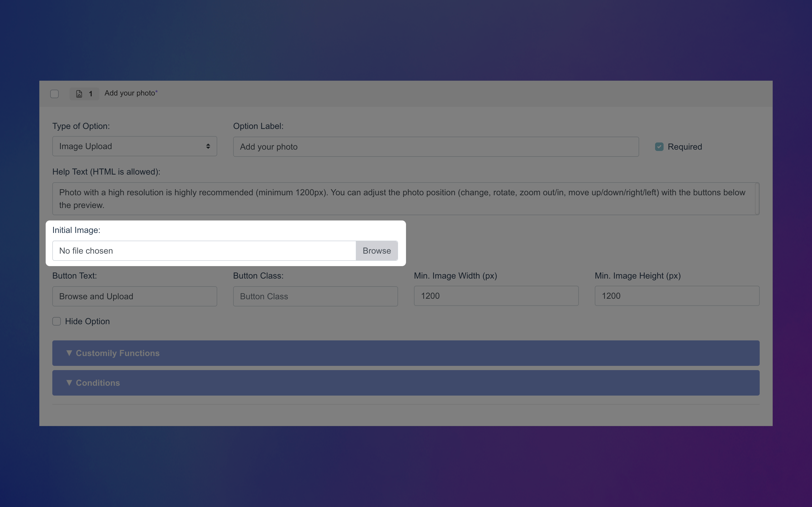This screenshot has height=507, width=812.
Task: Click the Option Label text field
Action: coord(435,147)
